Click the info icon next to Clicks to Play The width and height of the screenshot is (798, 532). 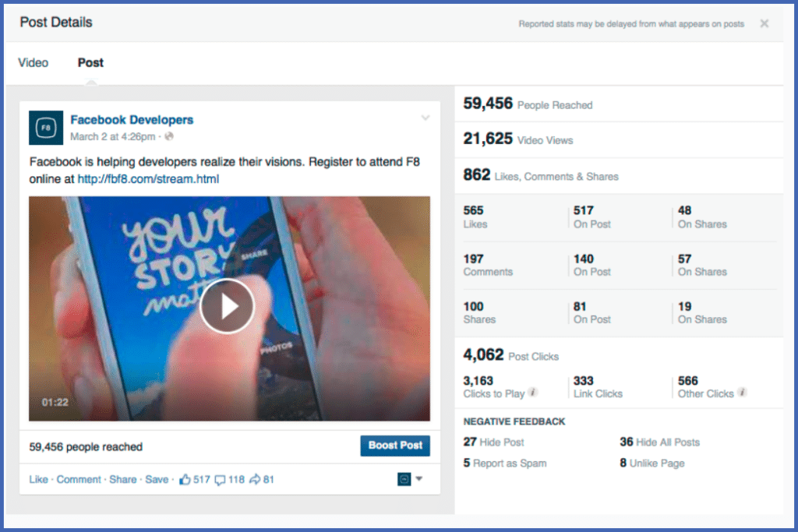[533, 393]
